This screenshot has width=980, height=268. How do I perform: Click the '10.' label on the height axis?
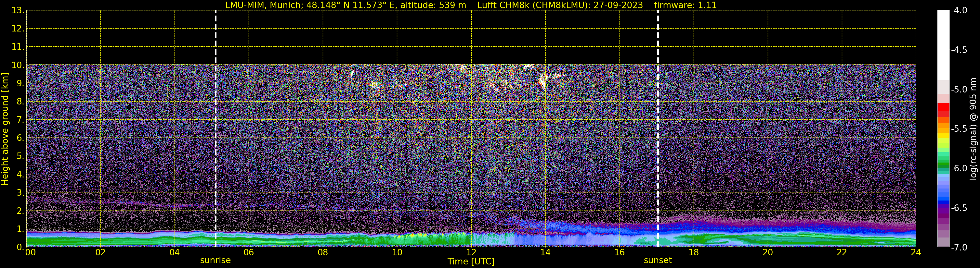18,65
